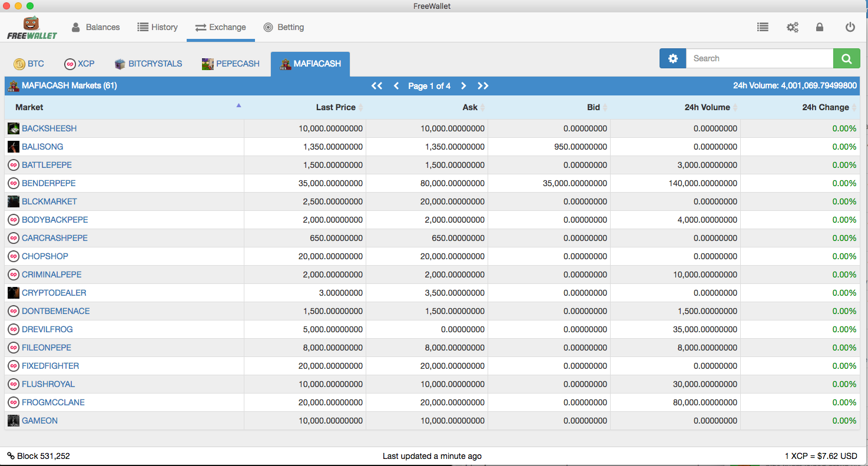Switch to the XCP markets tab
868x466 pixels.
click(79, 64)
